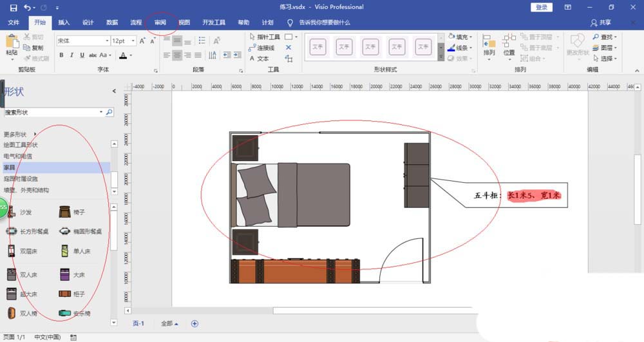Image resolution: width=644 pixels, height=342 pixels.
Task: Toggle Underline formatting
Action: pos(82,55)
